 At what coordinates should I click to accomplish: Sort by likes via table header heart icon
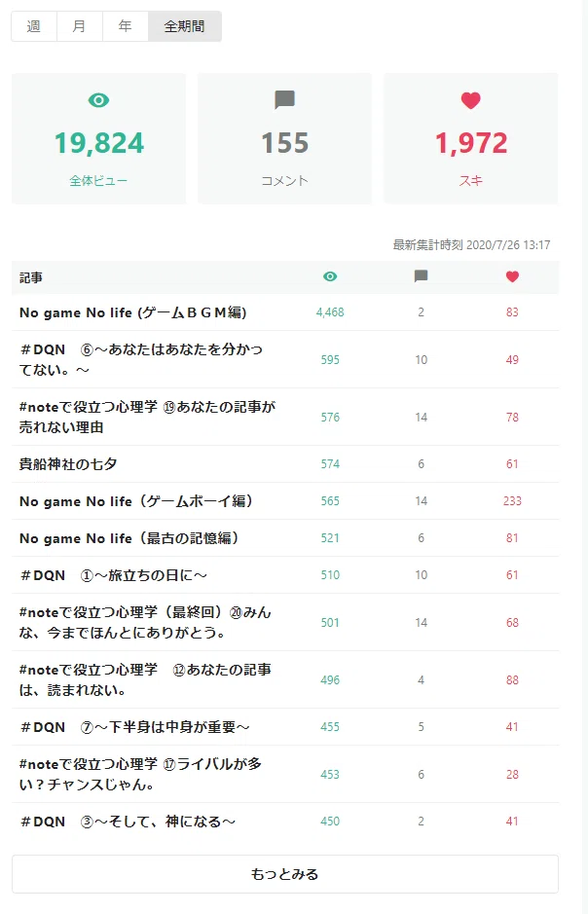tap(512, 276)
